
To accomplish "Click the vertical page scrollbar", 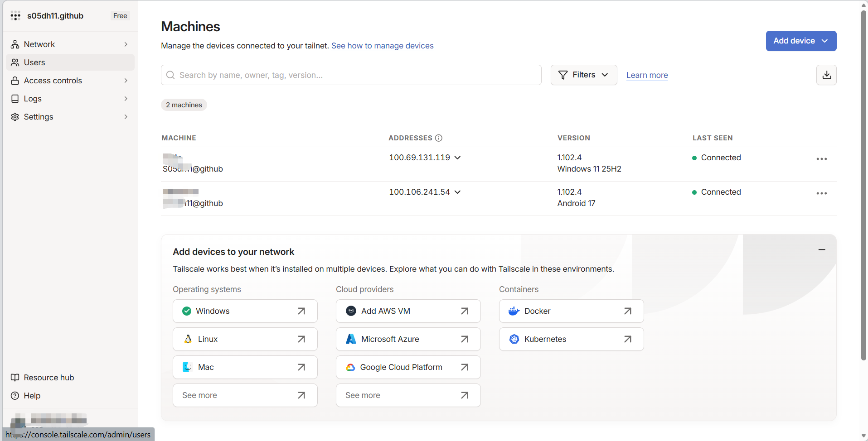I will coord(863,186).
